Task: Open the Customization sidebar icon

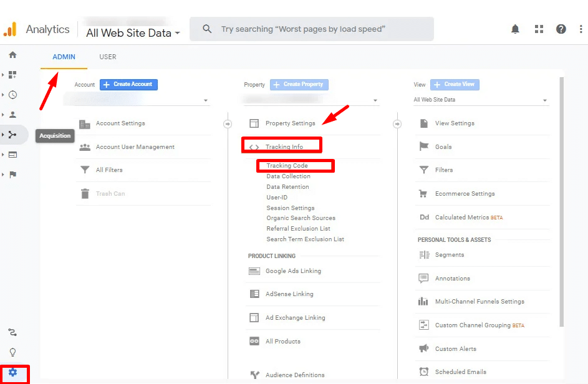Action: (12, 74)
